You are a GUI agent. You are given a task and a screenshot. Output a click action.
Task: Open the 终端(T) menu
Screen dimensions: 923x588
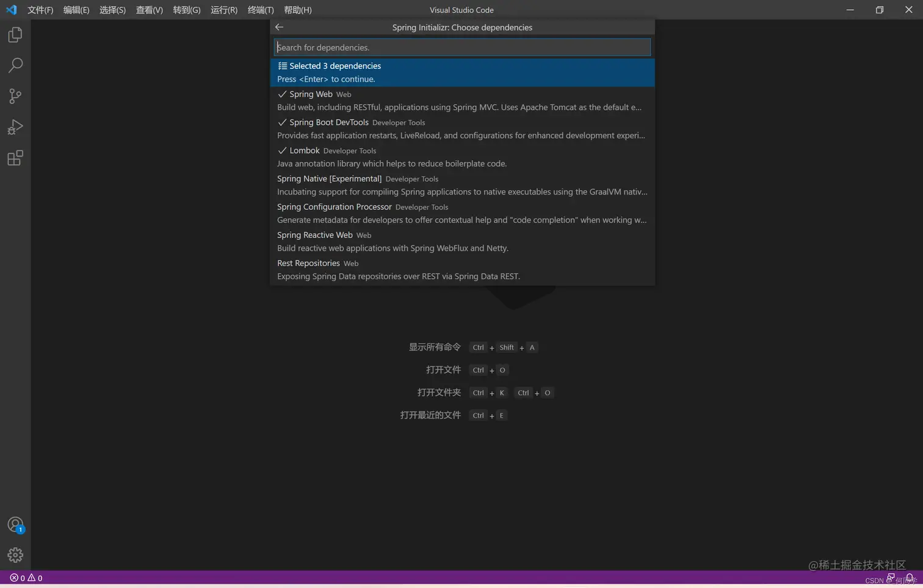pos(261,10)
